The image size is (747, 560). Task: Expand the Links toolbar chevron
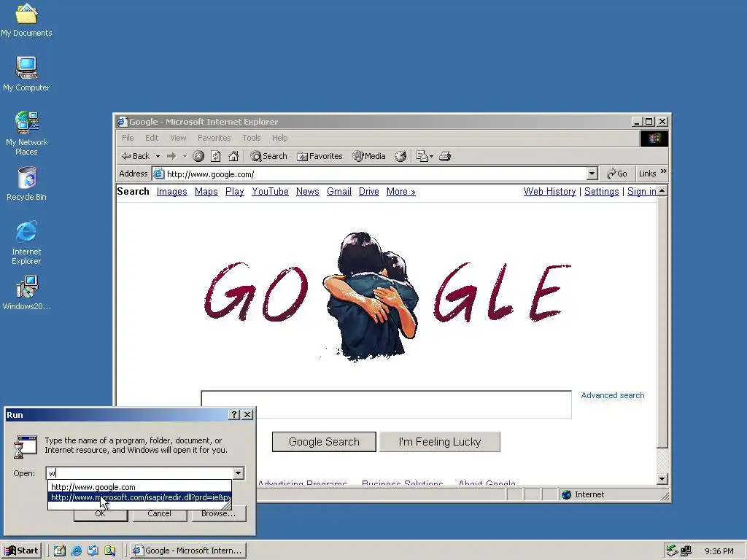tap(664, 171)
